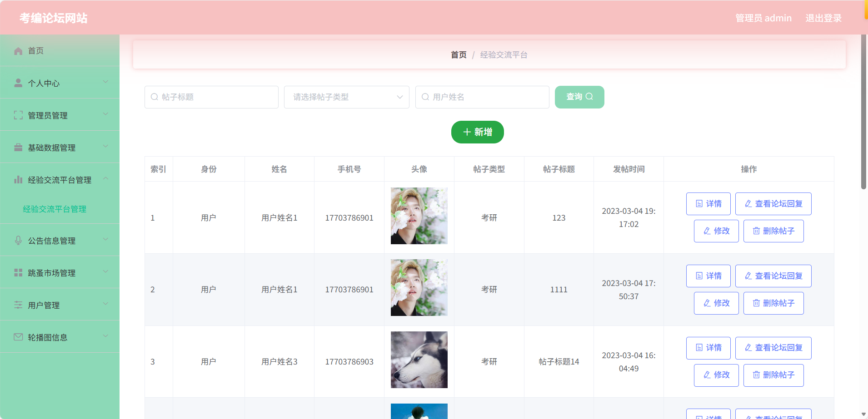
Task: Click the person icon beside 个人中心
Action: click(18, 83)
